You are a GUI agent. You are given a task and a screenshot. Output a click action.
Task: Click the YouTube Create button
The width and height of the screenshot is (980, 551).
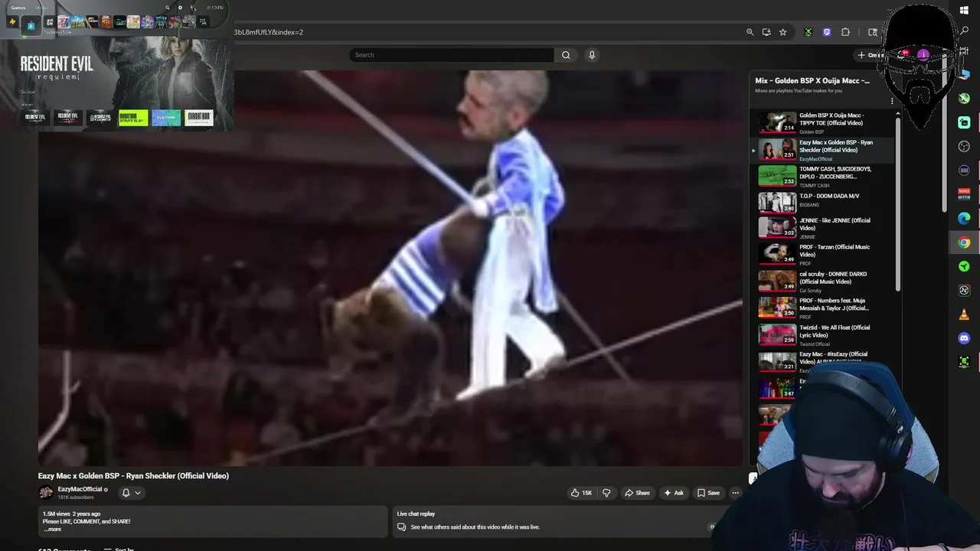pyautogui.click(x=871, y=55)
